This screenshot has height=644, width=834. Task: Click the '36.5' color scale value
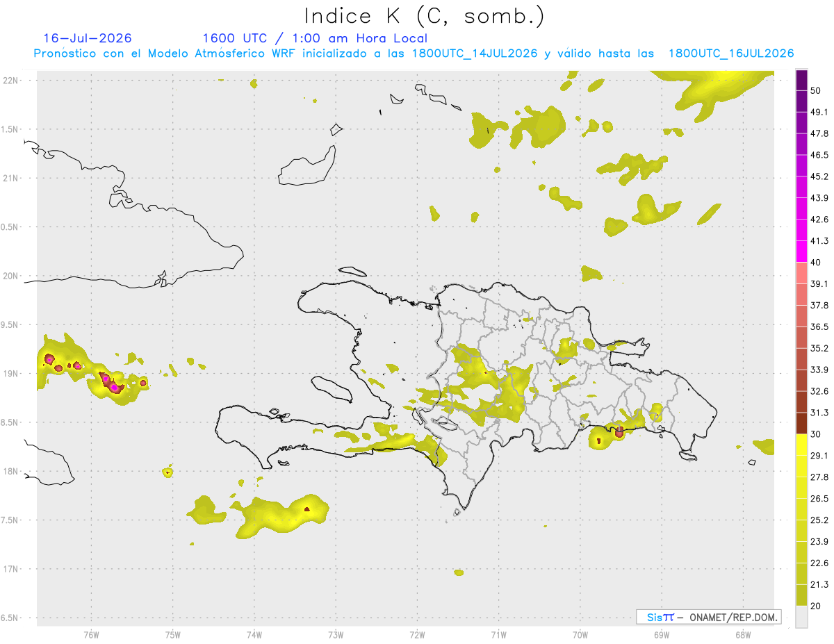819,327
